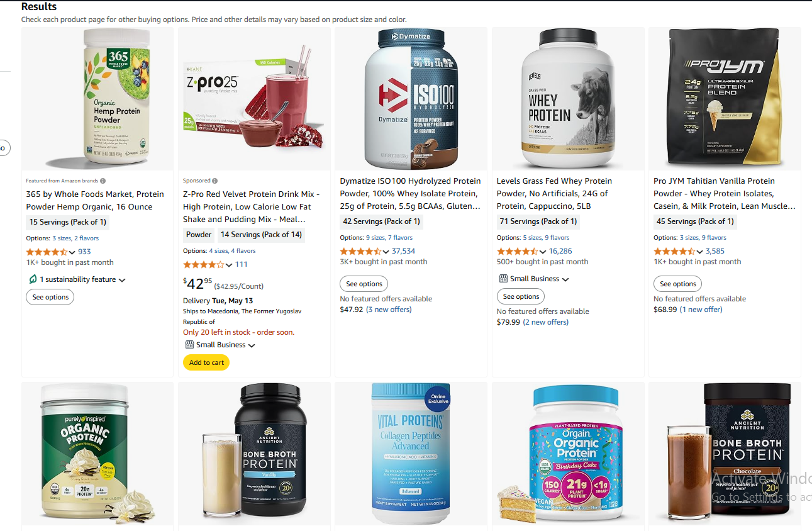This screenshot has width=812, height=531.
Task: Expand the sustainability feature chevron
Action: (x=122, y=280)
